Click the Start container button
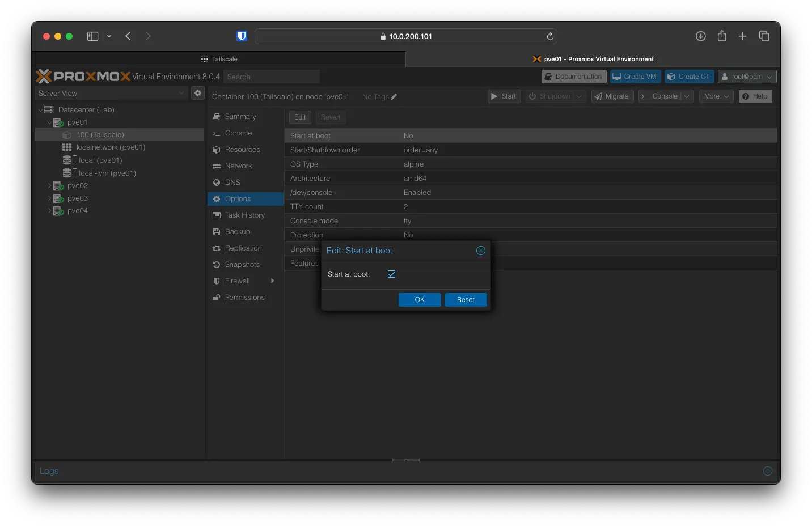812x526 pixels. click(x=504, y=96)
